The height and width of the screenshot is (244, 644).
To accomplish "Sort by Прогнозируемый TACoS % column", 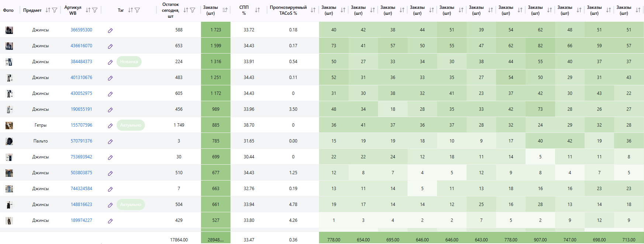I will point(313,10).
